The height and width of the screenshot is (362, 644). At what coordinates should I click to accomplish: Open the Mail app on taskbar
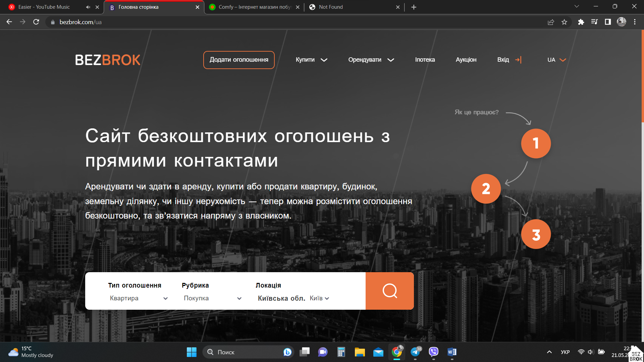coord(378,352)
